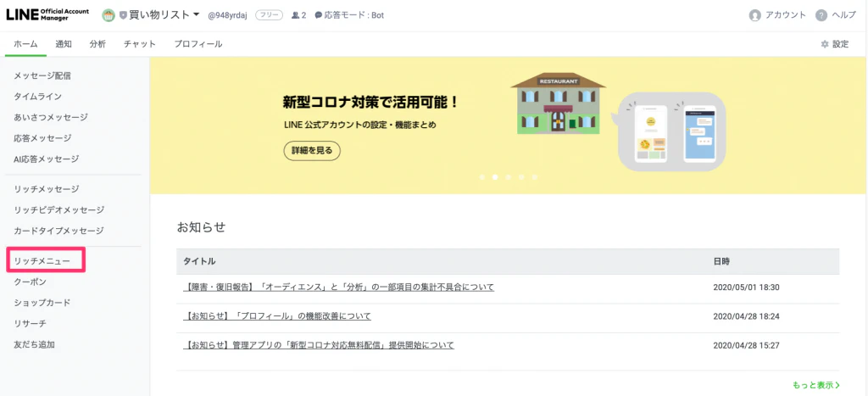This screenshot has width=868, height=396.
Task: Click the ヘルプ question mark icon
Action: tap(821, 15)
